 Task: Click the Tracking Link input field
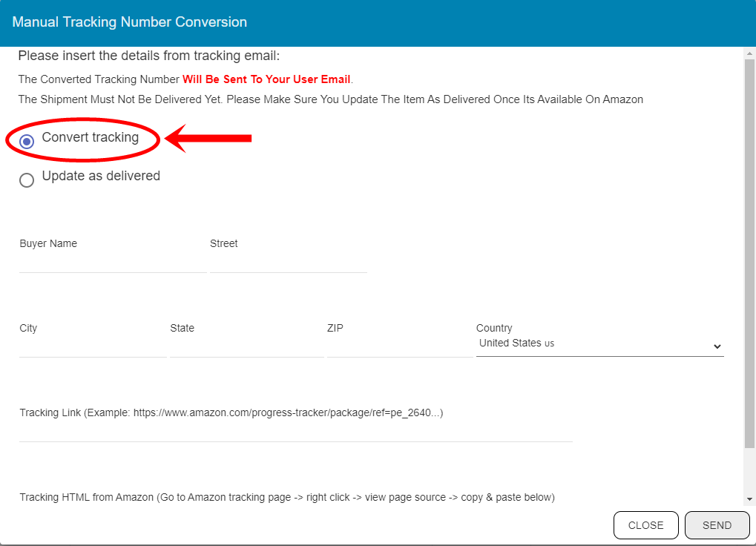coord(295,432)
